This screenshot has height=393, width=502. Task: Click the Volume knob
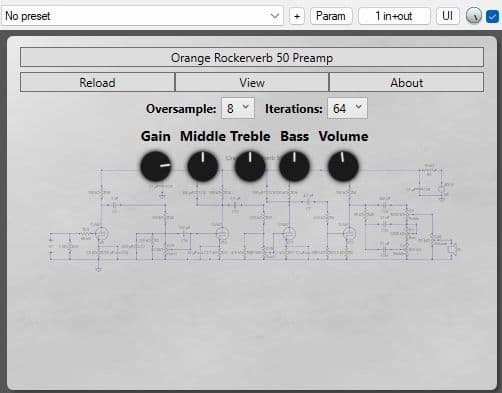343,166
